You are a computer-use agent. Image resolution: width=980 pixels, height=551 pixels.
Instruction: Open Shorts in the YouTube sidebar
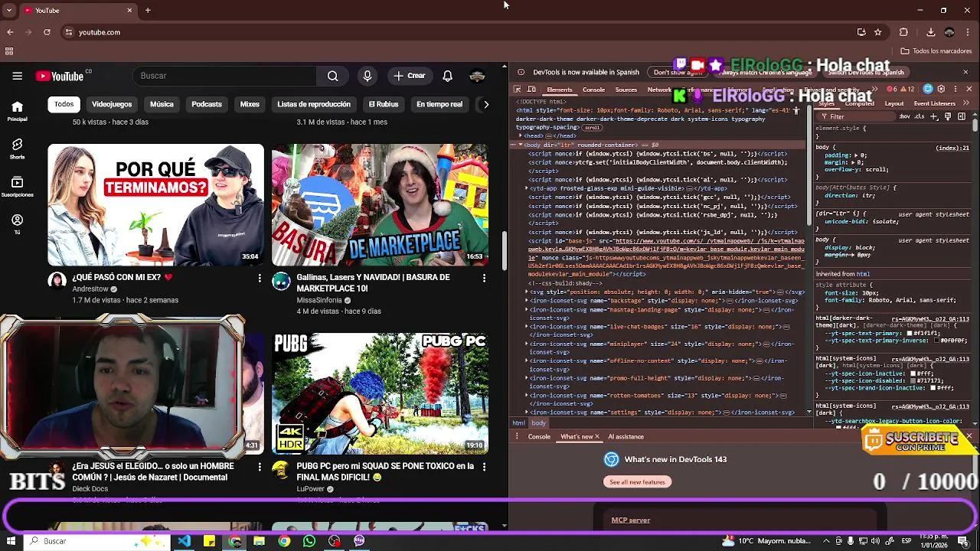tap(17, 148)
